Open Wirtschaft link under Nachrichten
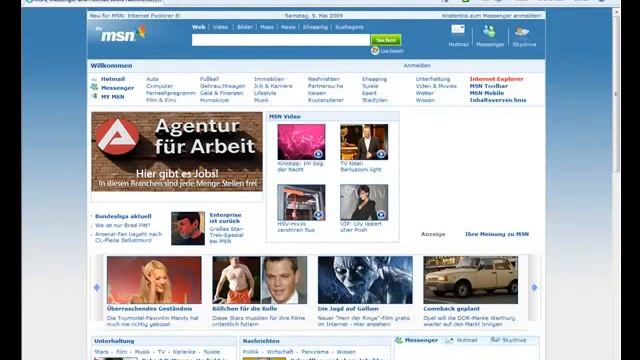Screen dimensions: 640x360 [x=280, y=352]
